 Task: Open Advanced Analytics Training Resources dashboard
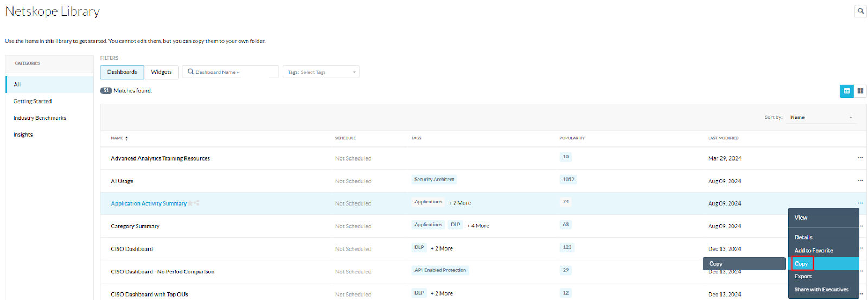(160, 158)
